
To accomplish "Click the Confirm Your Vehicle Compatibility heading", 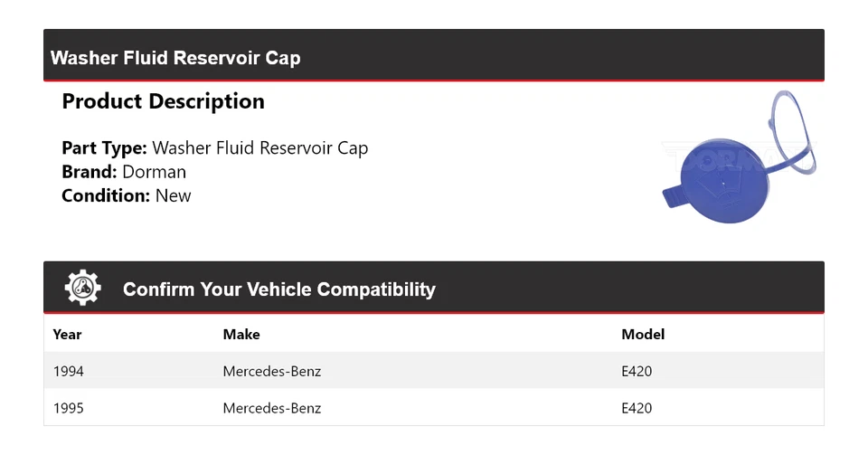I will pyautogui.click(x=278, y=289).
